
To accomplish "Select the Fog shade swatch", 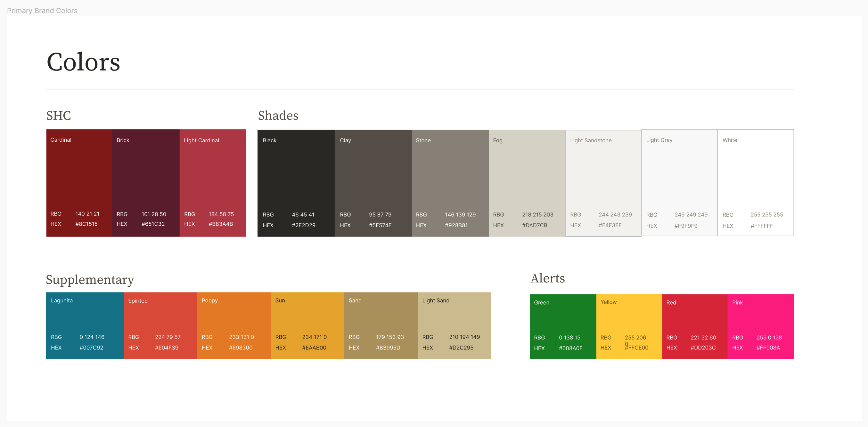I will [527, 183].
